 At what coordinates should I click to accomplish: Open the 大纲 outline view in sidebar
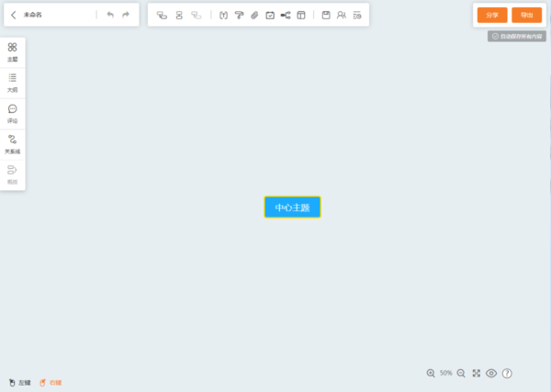click(13, 84)
